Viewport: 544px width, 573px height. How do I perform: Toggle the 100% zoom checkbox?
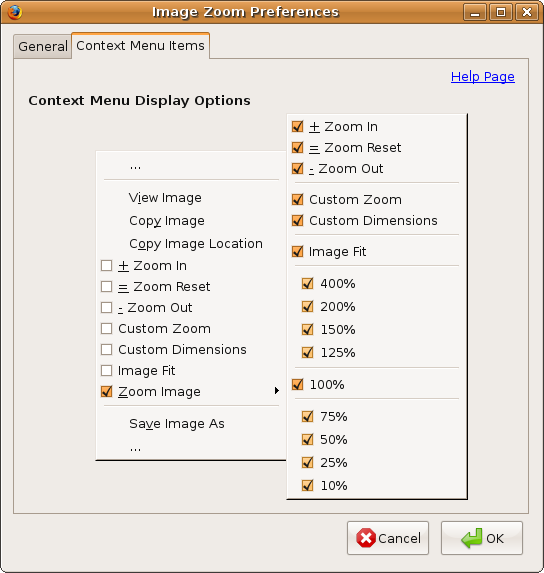(x=298, y=384)
